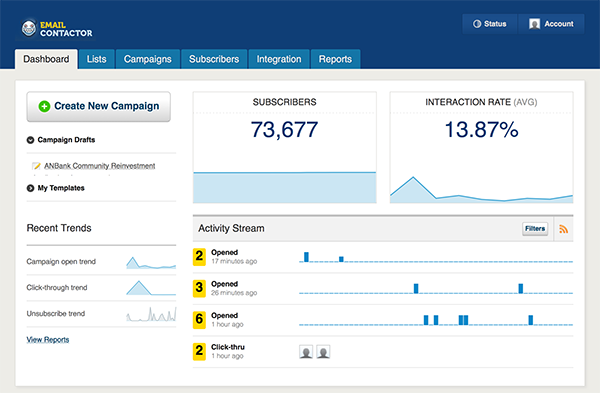Select second click-thru subscriber avatar
The width and height of the screenshot is (600, 393).
click(x=323, y=352)
